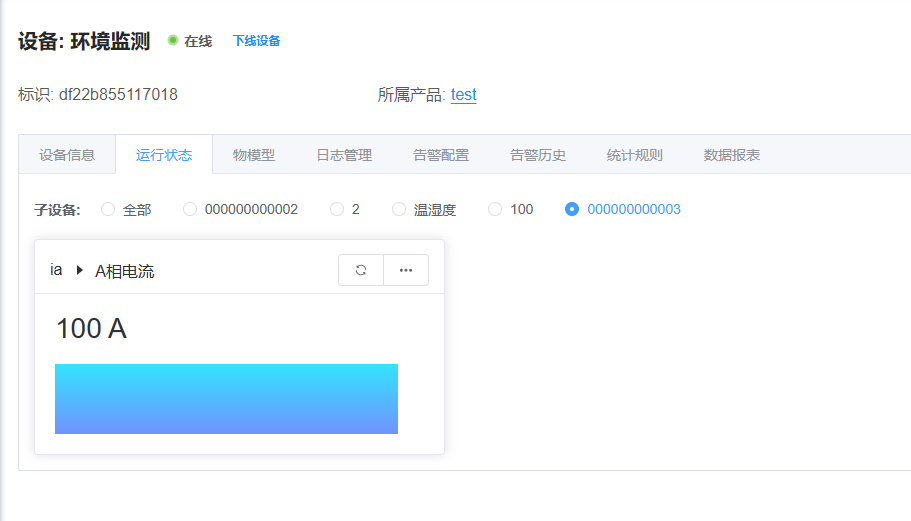The image size is (911, 521).
Task: View the 告警历史 tab
Action: (538, 155)
